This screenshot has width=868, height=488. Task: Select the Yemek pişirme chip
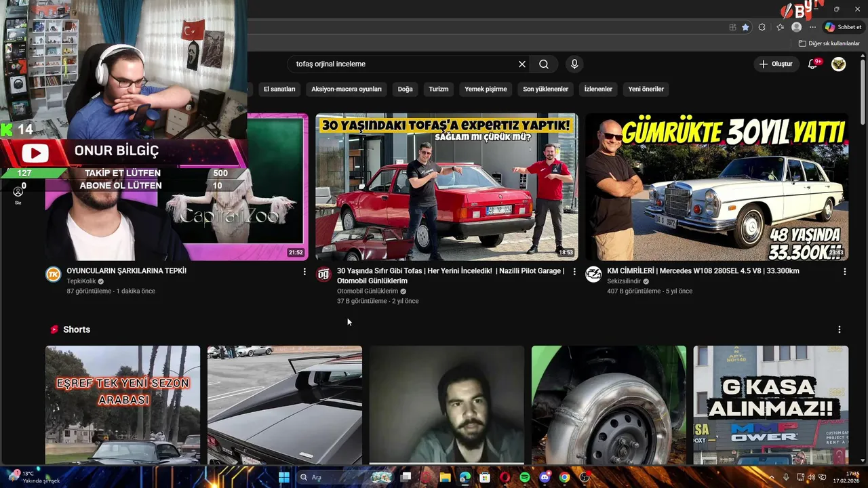(486, 89)
